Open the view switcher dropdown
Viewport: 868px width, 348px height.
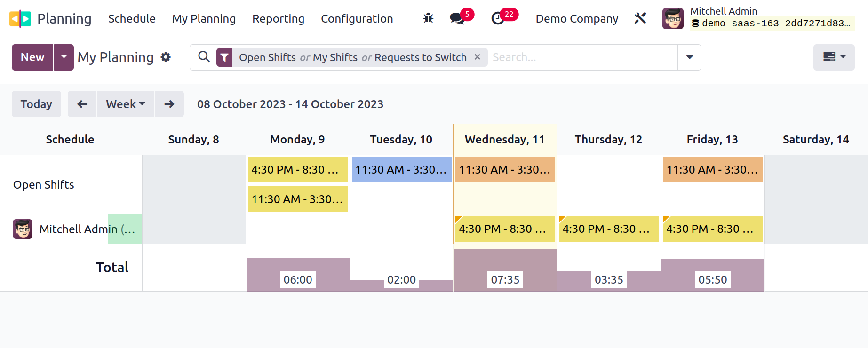(x=834, y=57)
